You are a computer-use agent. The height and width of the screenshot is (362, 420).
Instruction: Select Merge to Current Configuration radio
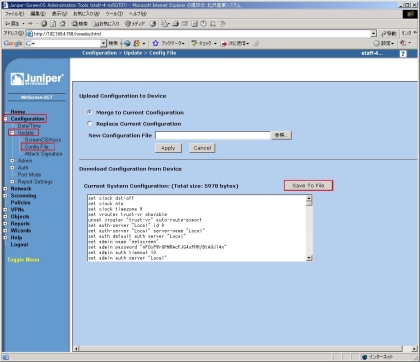pos(90,112)
